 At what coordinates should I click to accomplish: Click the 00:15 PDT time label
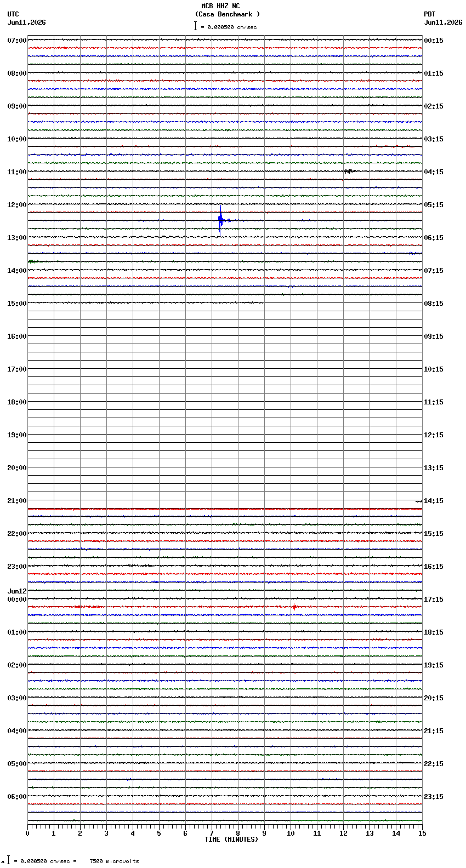click(x=434, y=41)
